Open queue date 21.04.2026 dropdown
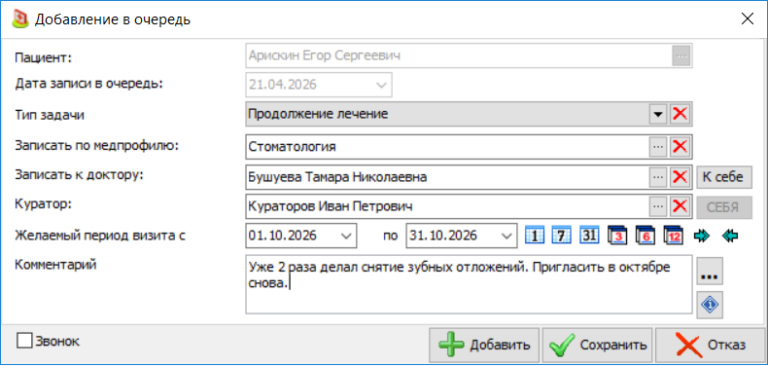This screenshot has height=366, width=768. click(381, 85)
